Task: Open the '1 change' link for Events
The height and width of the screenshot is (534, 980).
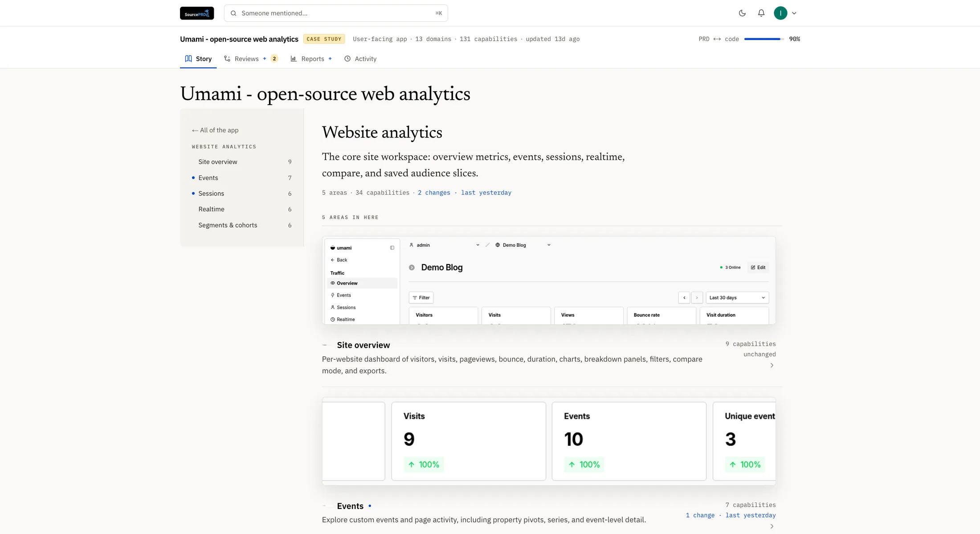Action: pos(700,515)
